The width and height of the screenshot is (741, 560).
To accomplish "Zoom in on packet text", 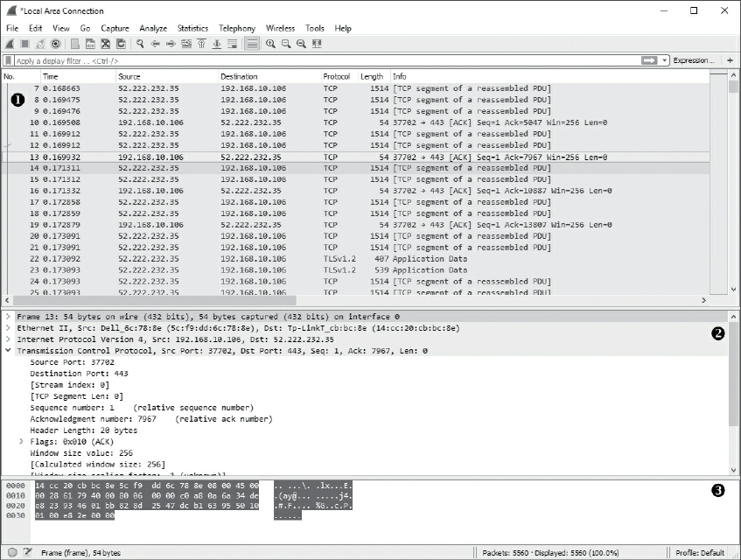I will point(270,43).
